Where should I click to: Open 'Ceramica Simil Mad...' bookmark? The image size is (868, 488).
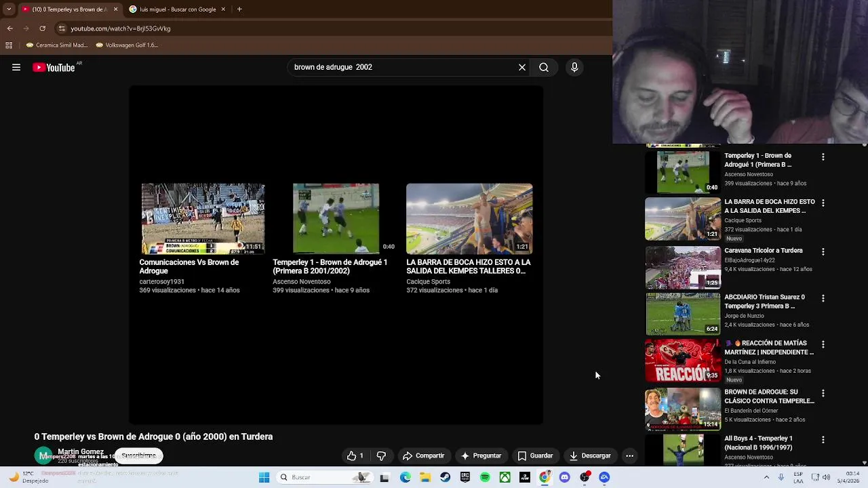[x=57, y=45]
